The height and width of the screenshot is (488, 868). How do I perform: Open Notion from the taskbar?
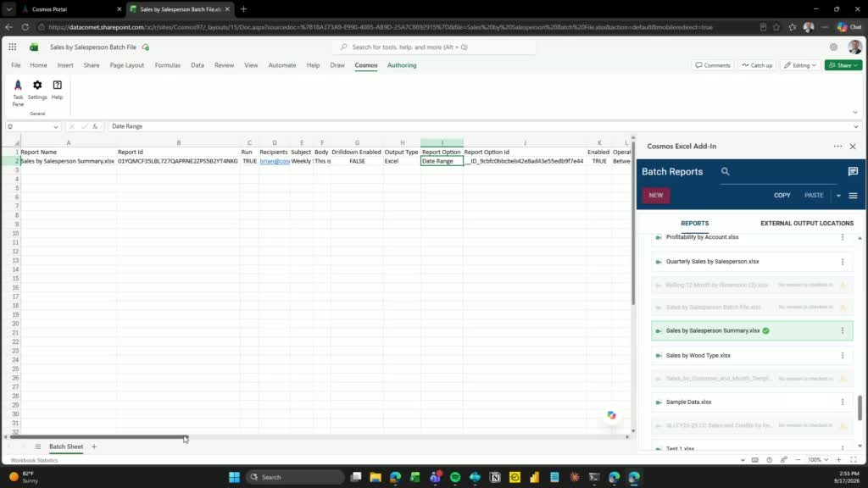click(x=495, y=477)
